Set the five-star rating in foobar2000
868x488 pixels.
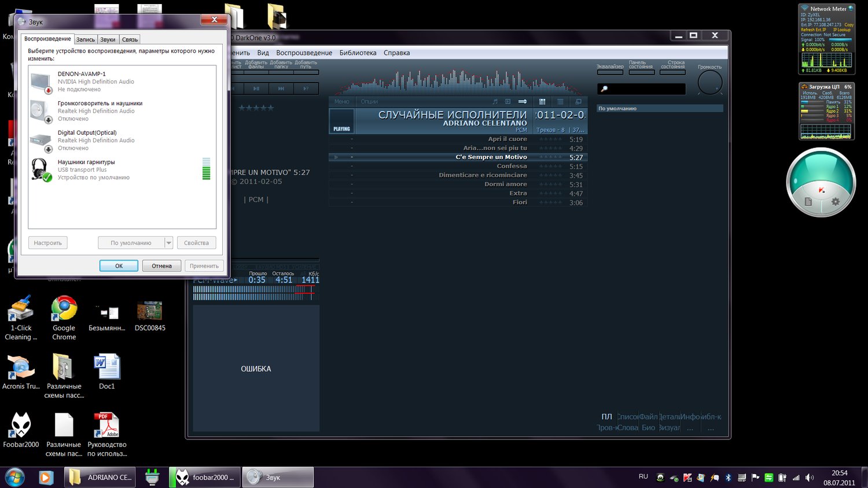[x=256, y=108]
